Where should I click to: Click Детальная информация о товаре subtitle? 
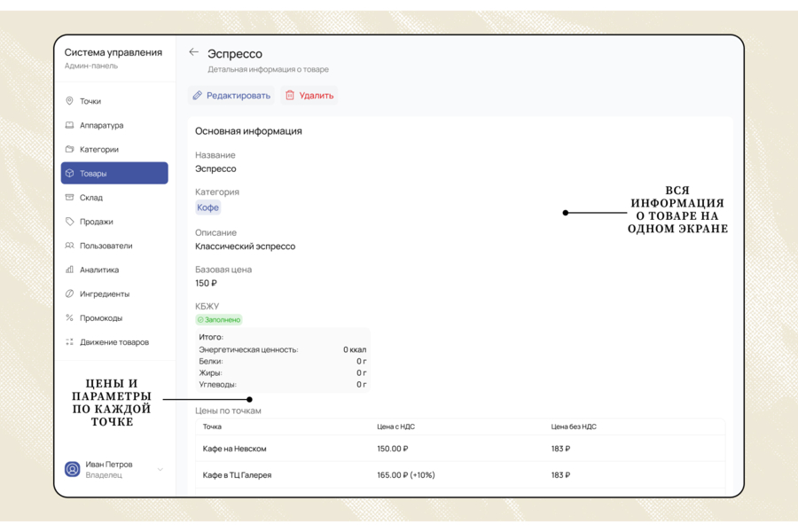coord(268,69)
